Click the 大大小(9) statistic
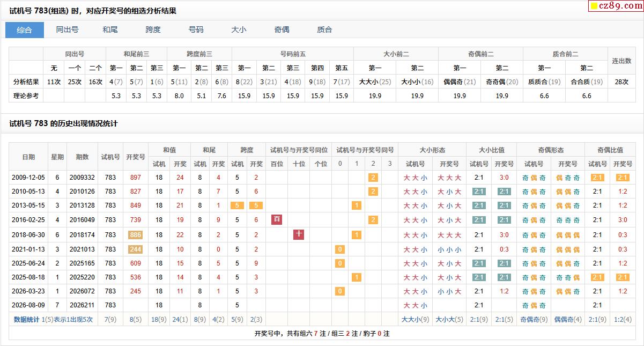Viewport: 644px width, 346px height. [416, 319]
